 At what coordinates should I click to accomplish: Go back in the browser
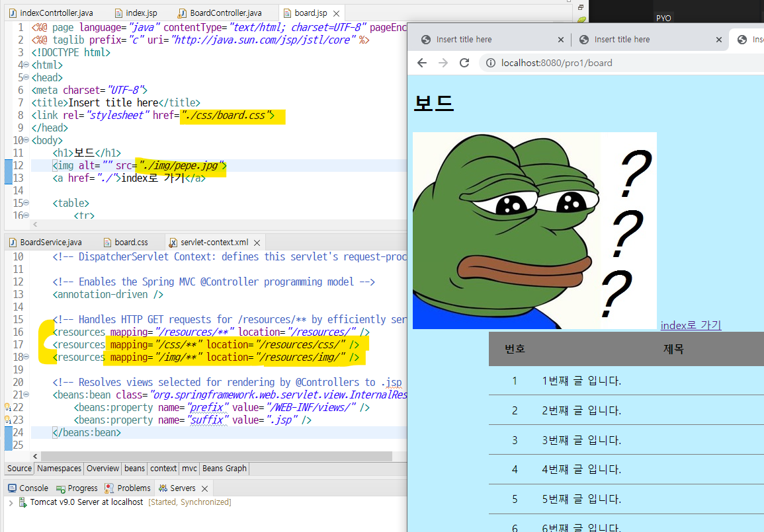[422, 63]
